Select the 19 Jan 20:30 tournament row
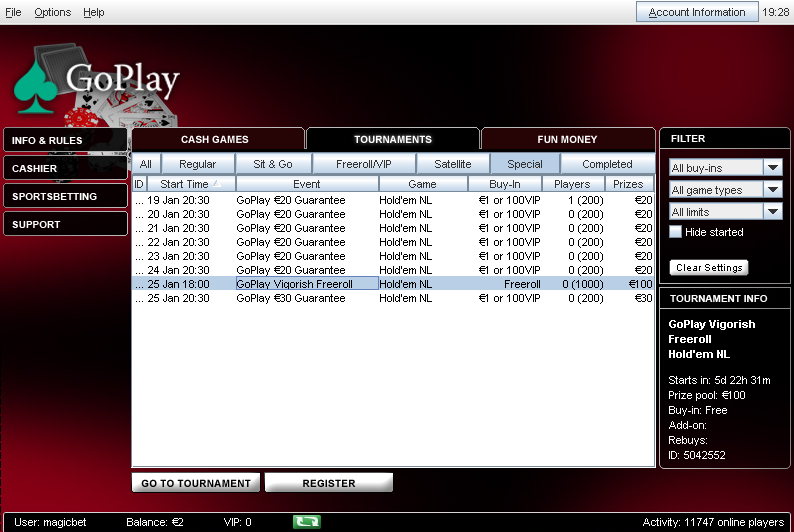 click(x=393, y=200)
